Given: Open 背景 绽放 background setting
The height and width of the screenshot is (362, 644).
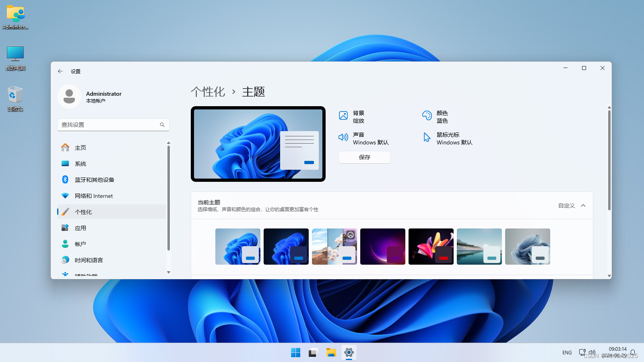Looking at the screenshot, I should (352, 117).
